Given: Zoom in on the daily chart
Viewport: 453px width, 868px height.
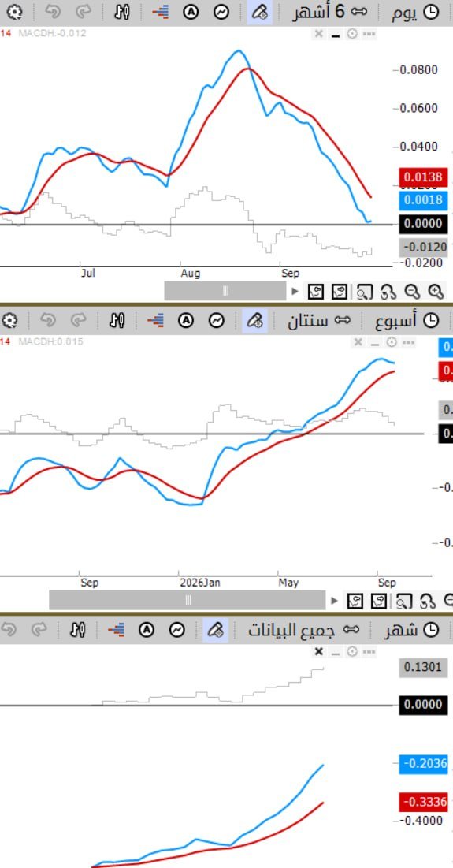Looking at the screenshot, I should [x=436, y=291].
